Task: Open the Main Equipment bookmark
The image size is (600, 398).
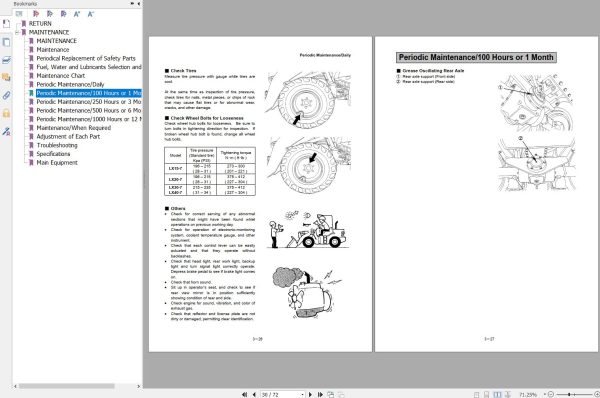Action: [x=57, y=163]
